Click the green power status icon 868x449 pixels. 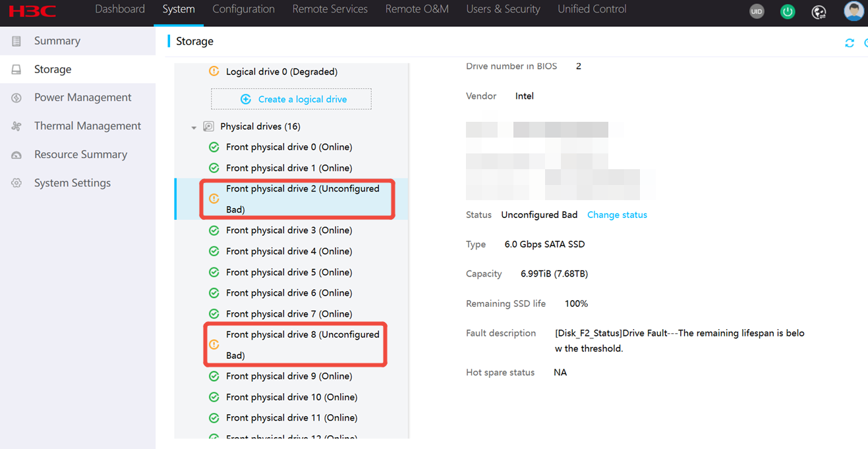coord(788,11)
